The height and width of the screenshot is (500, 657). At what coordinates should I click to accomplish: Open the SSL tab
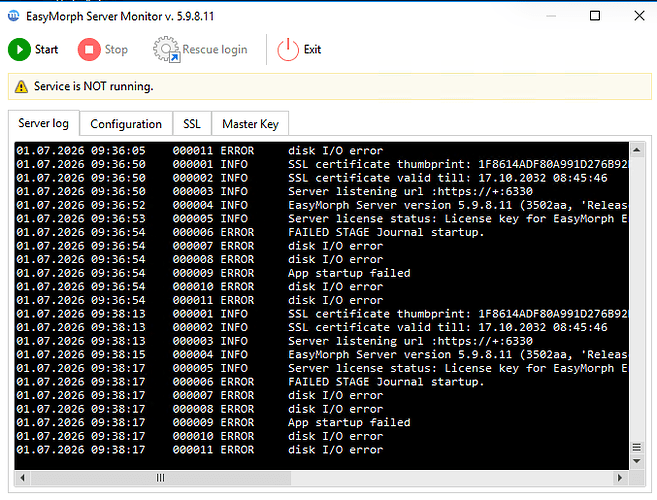(x=192, y=124)
